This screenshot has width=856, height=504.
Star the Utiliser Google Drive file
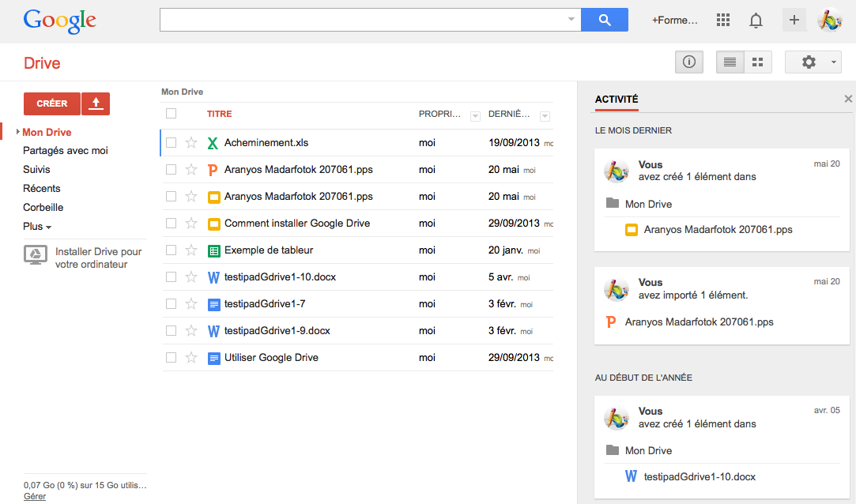point(191,358)
